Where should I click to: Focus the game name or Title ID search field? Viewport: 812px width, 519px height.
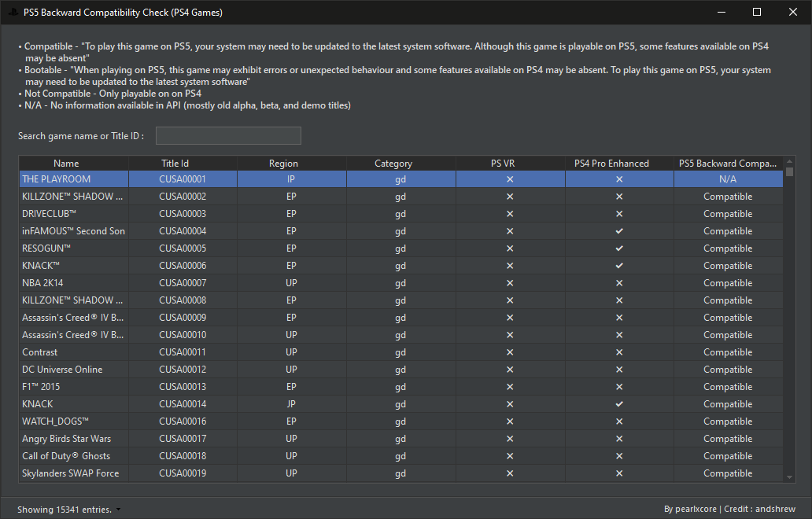(x=228, y=135)
